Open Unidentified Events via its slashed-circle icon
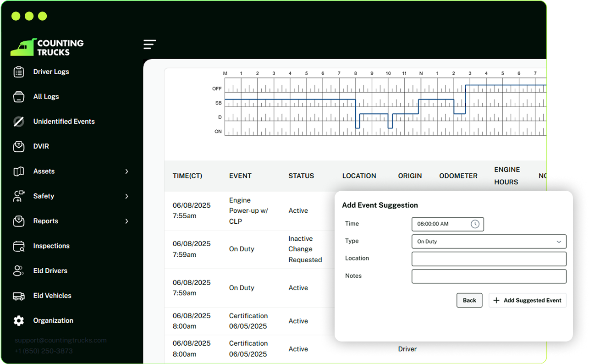 coord(19,121)
